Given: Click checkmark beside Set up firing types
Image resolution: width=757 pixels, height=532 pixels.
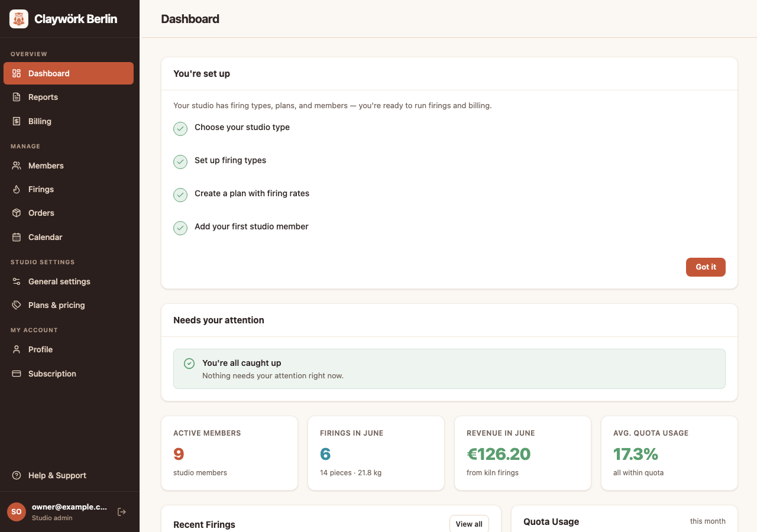Looking at the screenshot, I should pos(180,162).
